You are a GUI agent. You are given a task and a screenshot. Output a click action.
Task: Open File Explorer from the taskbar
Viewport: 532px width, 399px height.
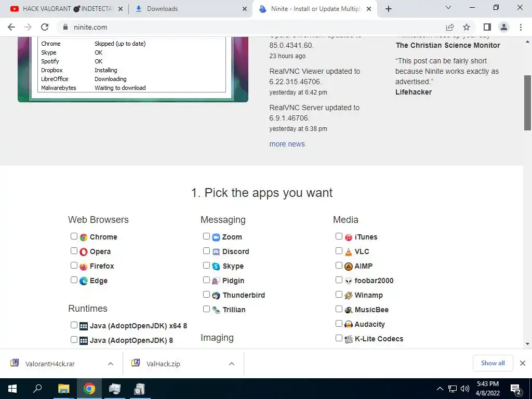[x=63, y=389]
